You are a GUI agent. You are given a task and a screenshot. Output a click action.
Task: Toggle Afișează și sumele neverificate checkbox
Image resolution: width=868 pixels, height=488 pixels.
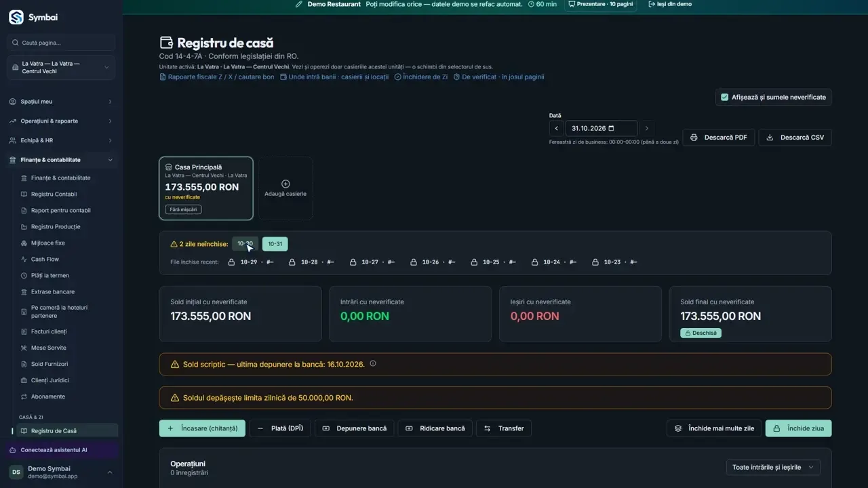click(725, 97)
